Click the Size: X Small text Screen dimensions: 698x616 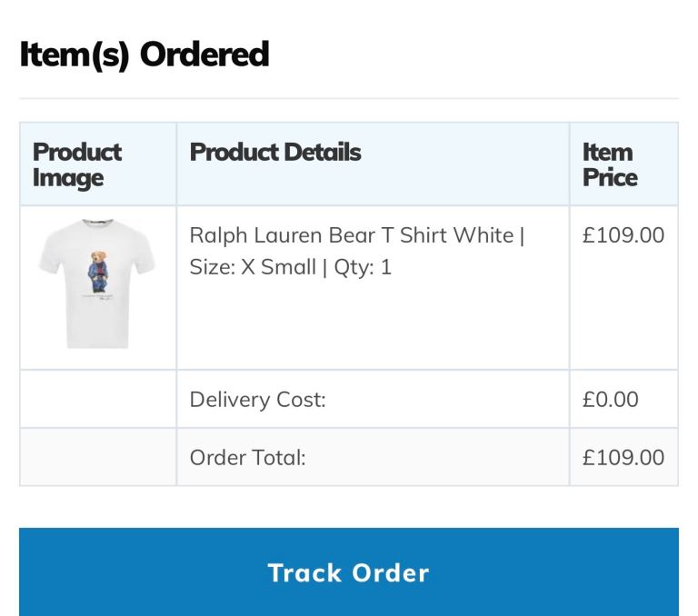coord(252,268)
